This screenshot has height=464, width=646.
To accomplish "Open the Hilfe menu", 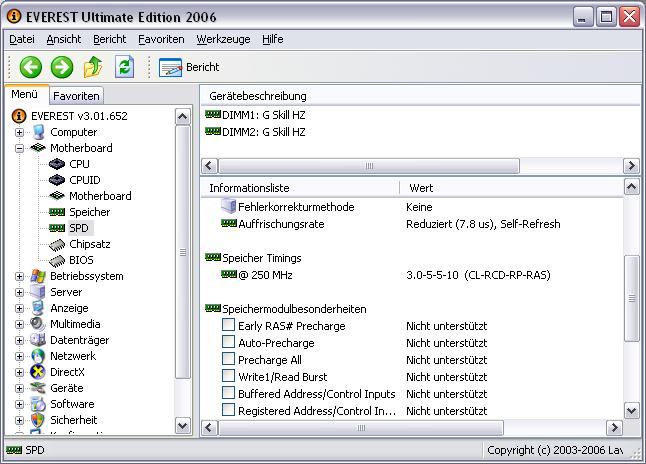I will pos(273,39).
